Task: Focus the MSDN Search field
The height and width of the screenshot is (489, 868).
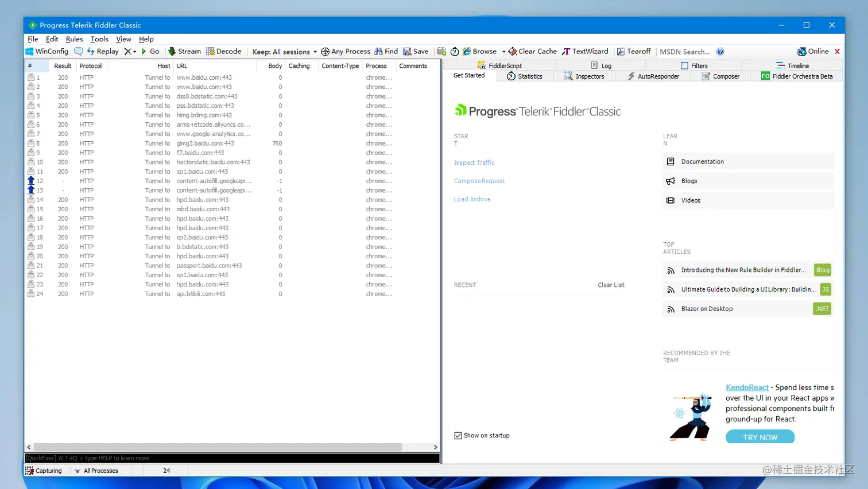Action: (685, 52)
